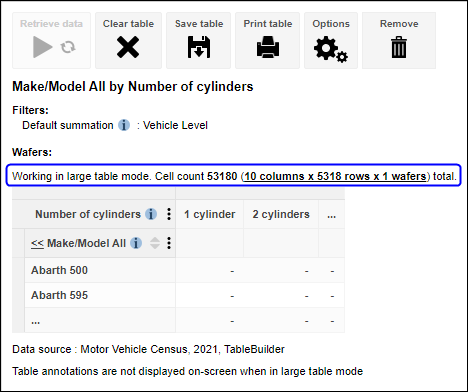Screen dimensions: 468x392
Task: Click the Data source Motor Vehicle Census text
Action: 148,349
